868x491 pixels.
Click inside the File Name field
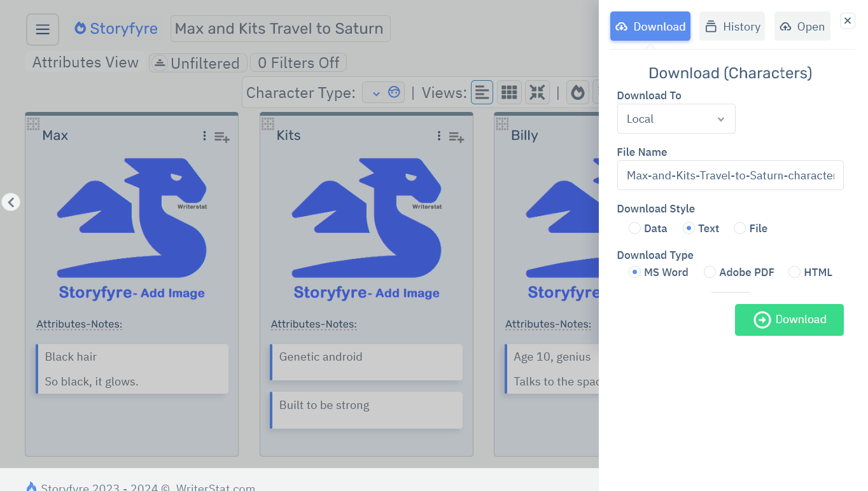tap(730, 175)
